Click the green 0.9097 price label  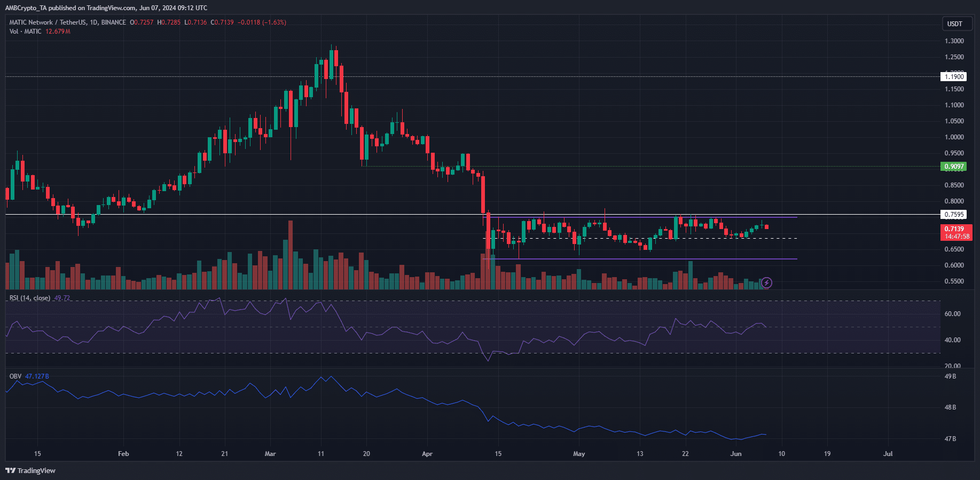tap(954, 167)
